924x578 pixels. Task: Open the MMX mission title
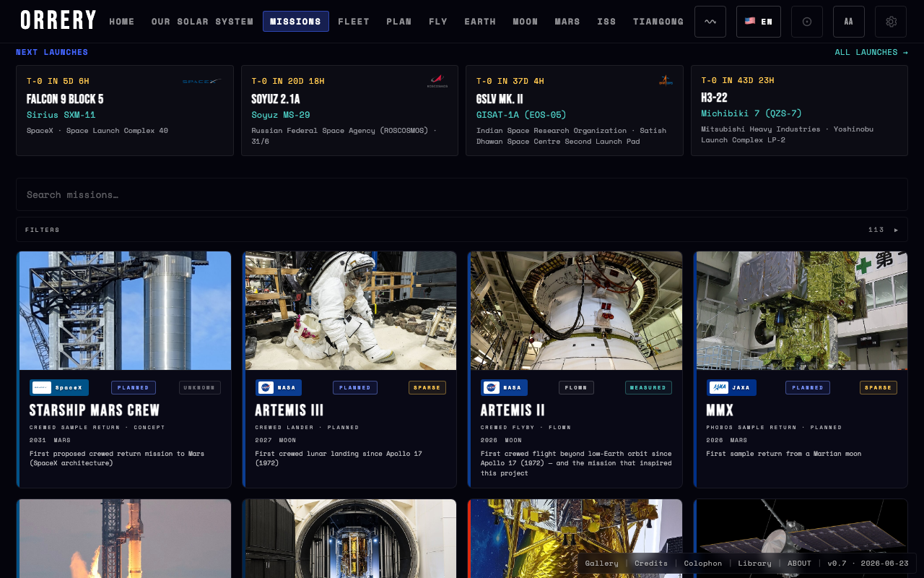click(x=720, y=410)
